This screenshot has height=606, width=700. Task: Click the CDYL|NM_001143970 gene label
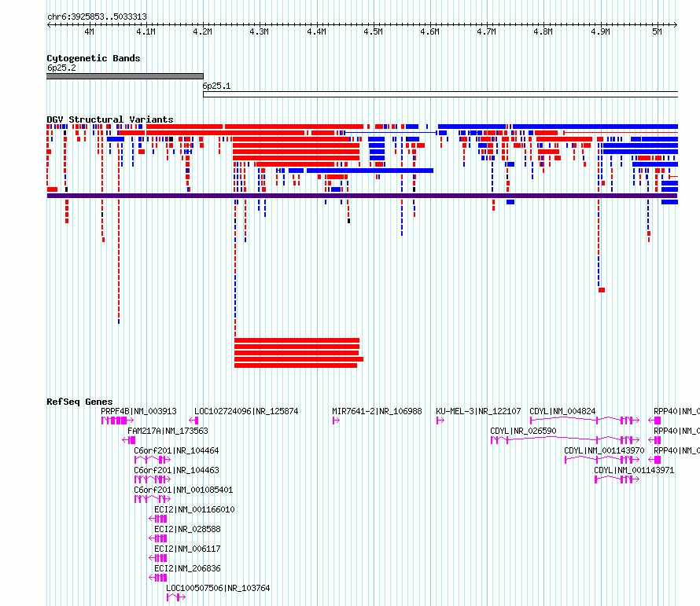605,450
